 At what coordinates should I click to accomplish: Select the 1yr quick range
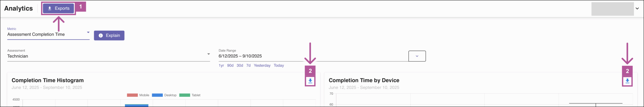pyautogui.click(x=221, y=65)
